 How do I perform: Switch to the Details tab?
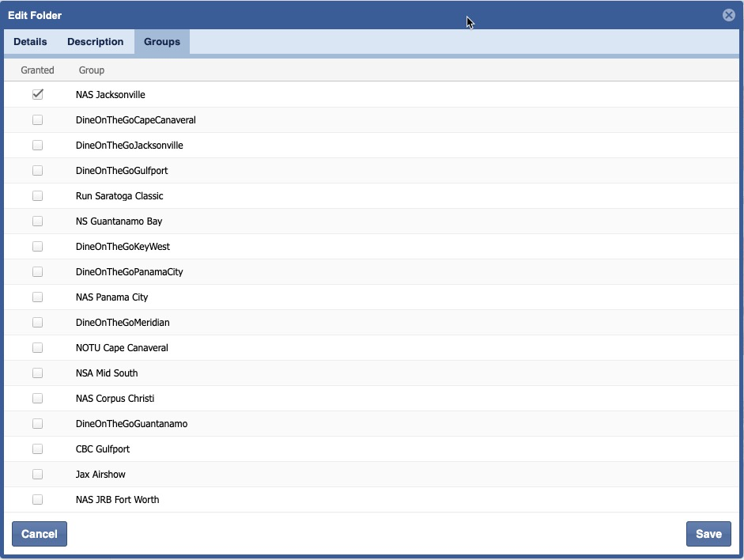[x=30, y=42]
